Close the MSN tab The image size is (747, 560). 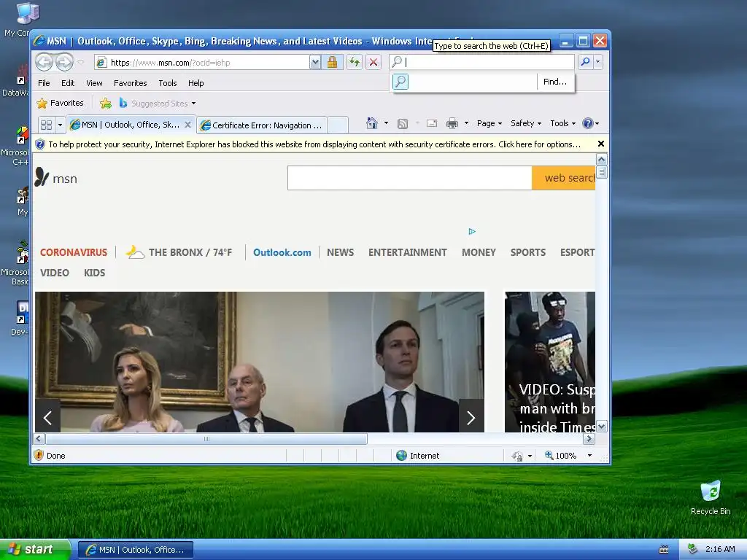187,125
